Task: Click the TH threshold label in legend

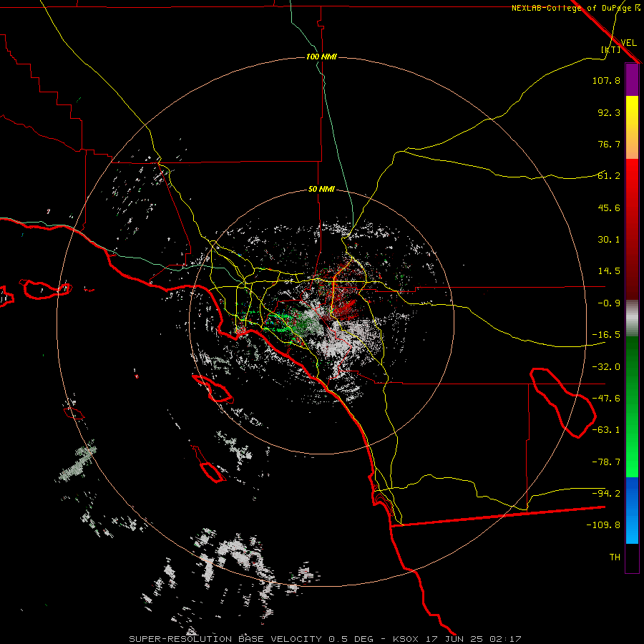Action: (x=615, y=557)
